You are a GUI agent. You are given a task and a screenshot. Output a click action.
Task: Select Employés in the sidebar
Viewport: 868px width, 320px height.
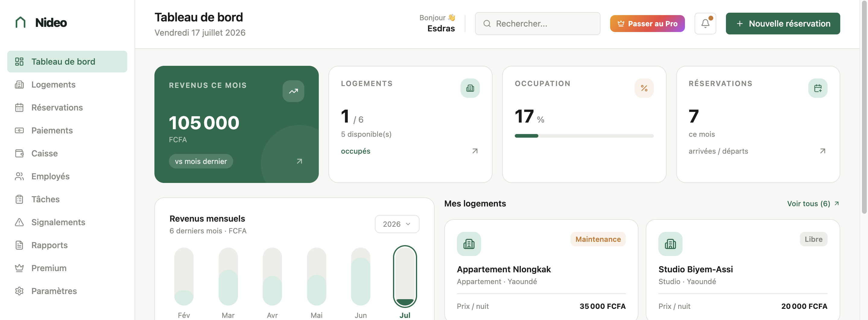click(x=67, y=176)
